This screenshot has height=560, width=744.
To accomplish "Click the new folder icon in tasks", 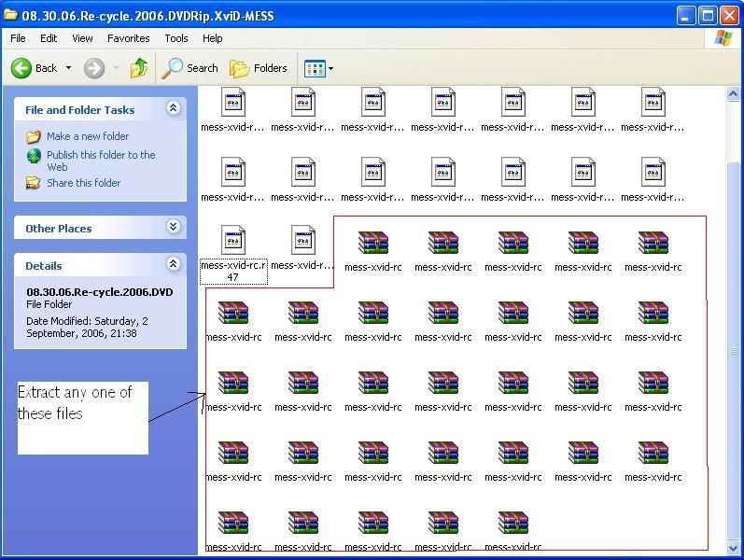I will pyautogui.click(x=34, y=137).
